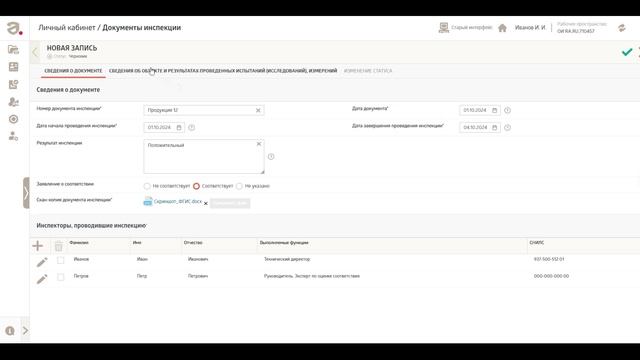Image resolution: width=640 pixels, height=360 pixels.
Task: Go to the home page icon
Action: pyautogui.click(x=502, y=28)
